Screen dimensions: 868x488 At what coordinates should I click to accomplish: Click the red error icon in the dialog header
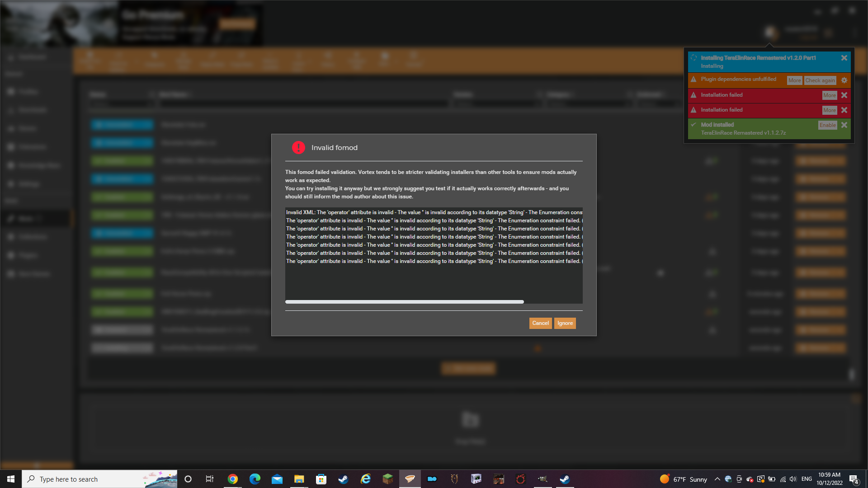tap(298, 147)
